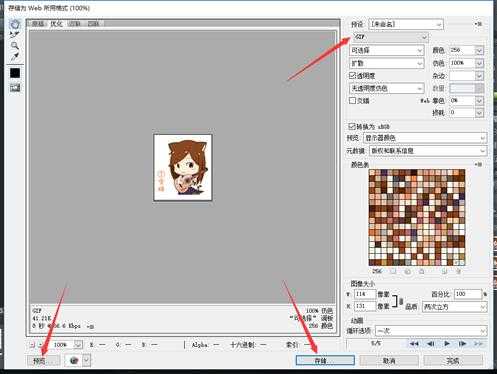This screenshot has width=497, height=374.
Task: Pick a swatch in the color table grid
Action: coord(417,217)
